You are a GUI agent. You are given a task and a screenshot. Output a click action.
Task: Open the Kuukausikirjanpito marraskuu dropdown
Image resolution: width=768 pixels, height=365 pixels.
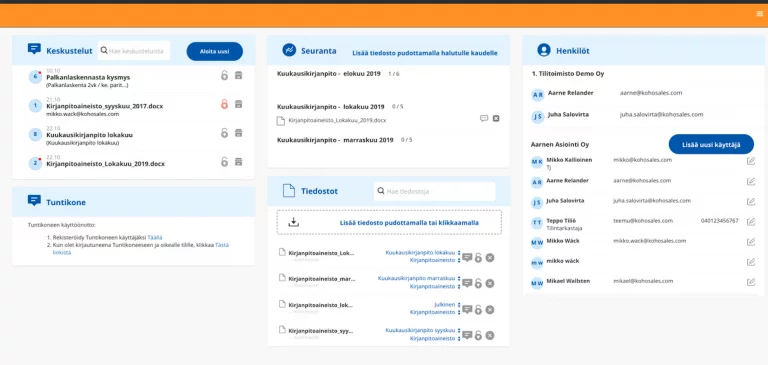point(419,278)
